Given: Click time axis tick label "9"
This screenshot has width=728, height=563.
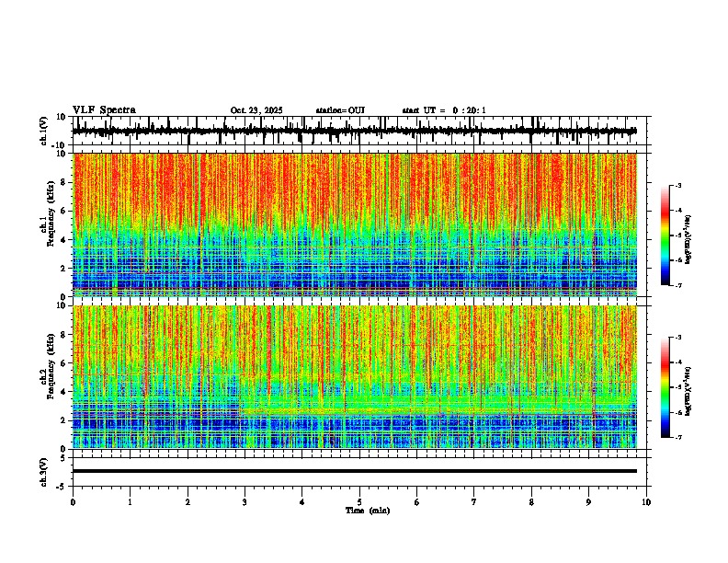Looking at the screenshot, I should pos(588,502).
